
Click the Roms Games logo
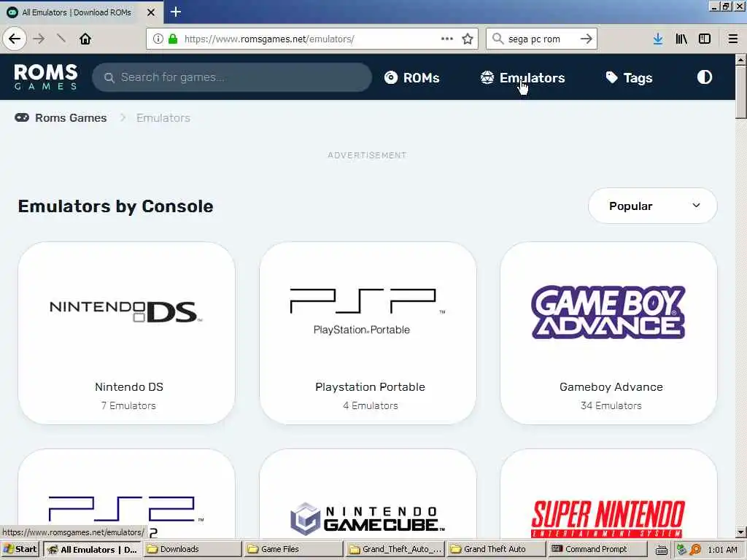[x=46, y=77]
